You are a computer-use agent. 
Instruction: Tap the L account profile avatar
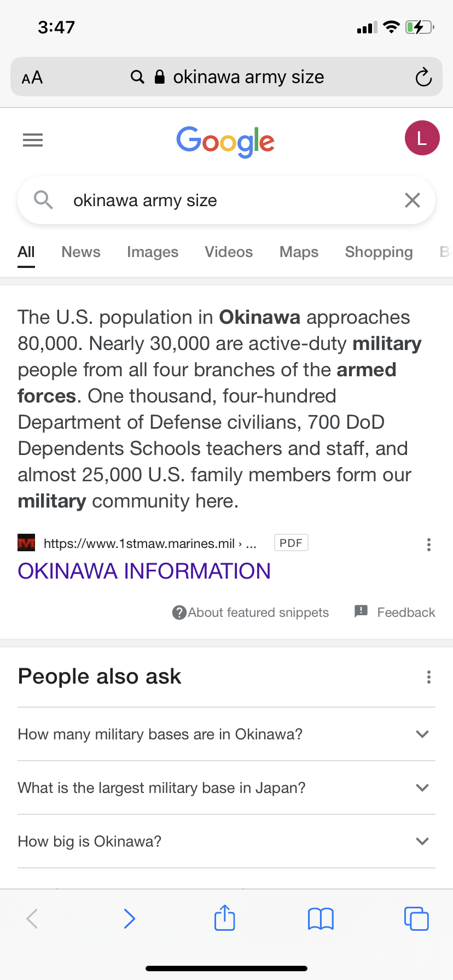(x=422, y=138)
